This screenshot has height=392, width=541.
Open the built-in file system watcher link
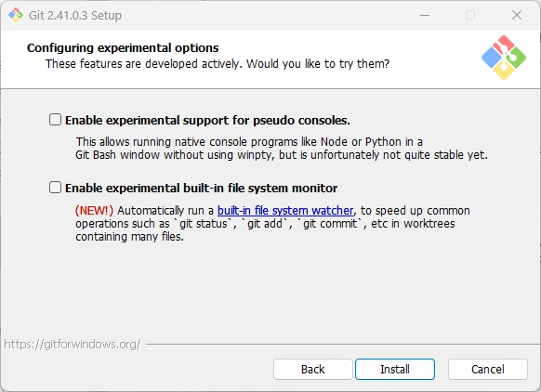(x=285, y=210)
